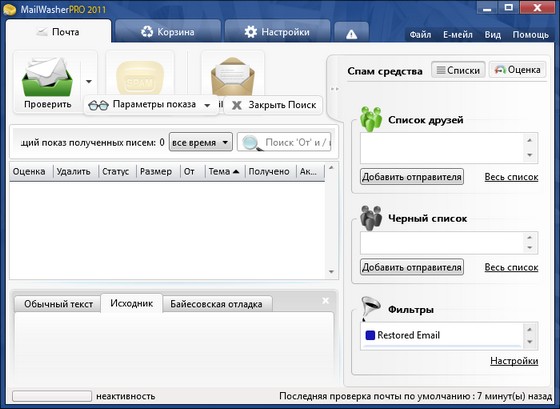Add sender to Черный список
Image resolution: width=560 pixels, height=409 pixels.
coord(412,267)
